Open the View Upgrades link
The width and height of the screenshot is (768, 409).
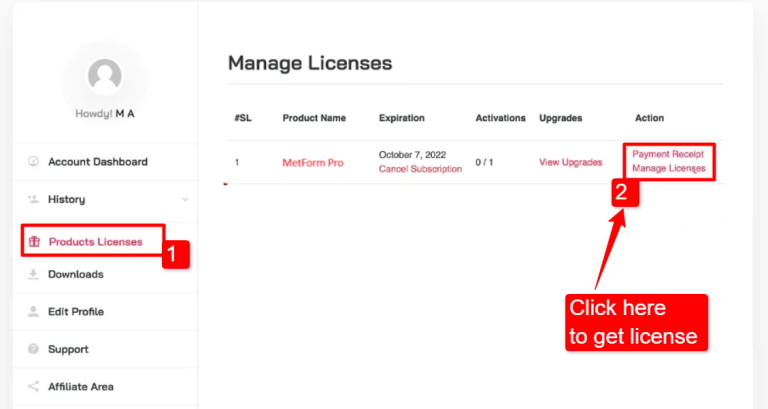[x=570, y=162]
